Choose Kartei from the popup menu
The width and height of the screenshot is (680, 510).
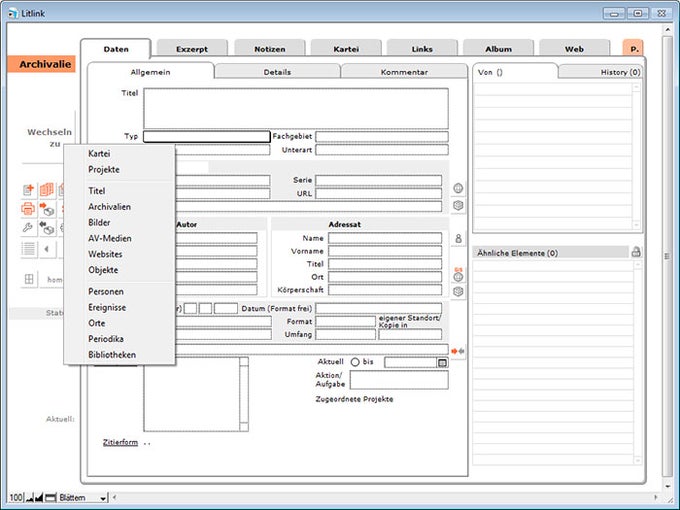(99, 154)
